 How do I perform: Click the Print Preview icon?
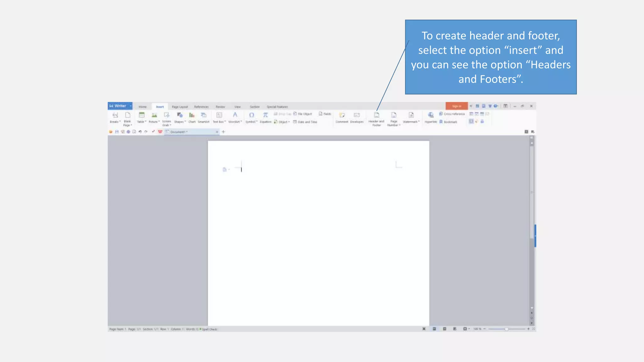click(x=134, y=132)
